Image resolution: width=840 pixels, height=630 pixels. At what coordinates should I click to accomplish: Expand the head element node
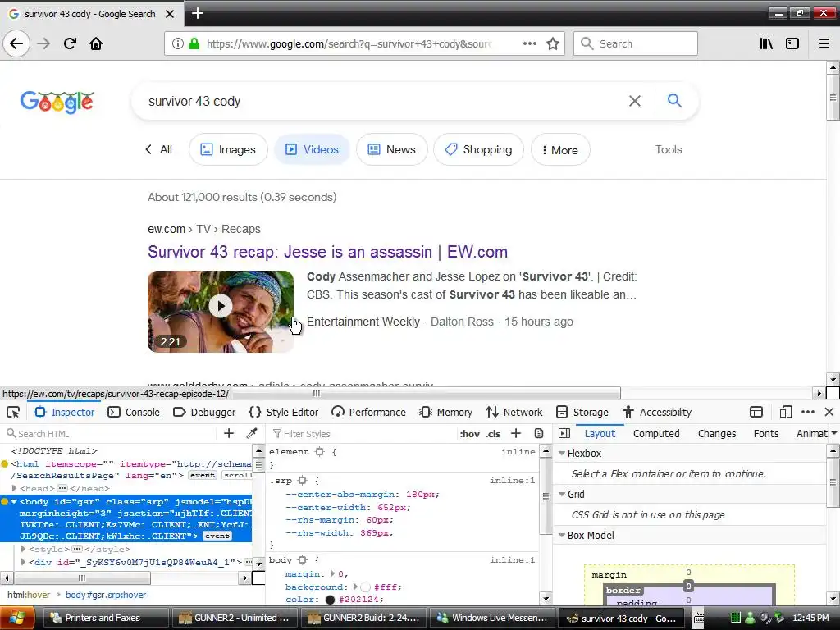(15, 489)
